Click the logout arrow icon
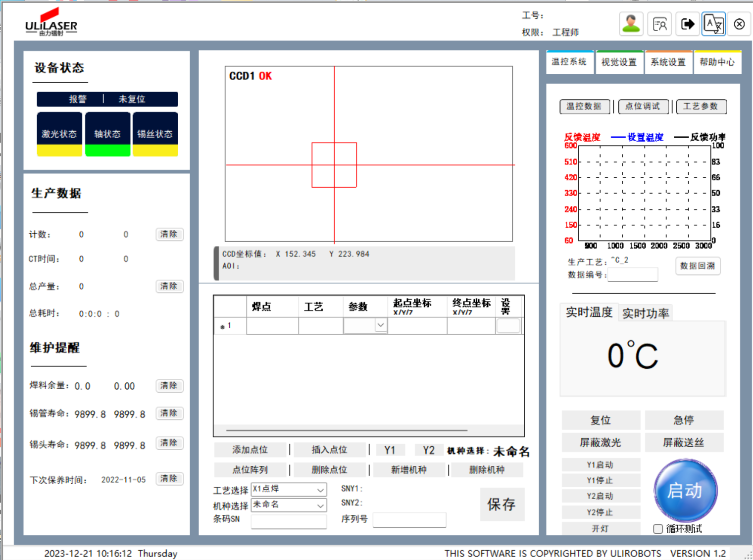The width and height of the screenshot is (753, 560). 687,24
